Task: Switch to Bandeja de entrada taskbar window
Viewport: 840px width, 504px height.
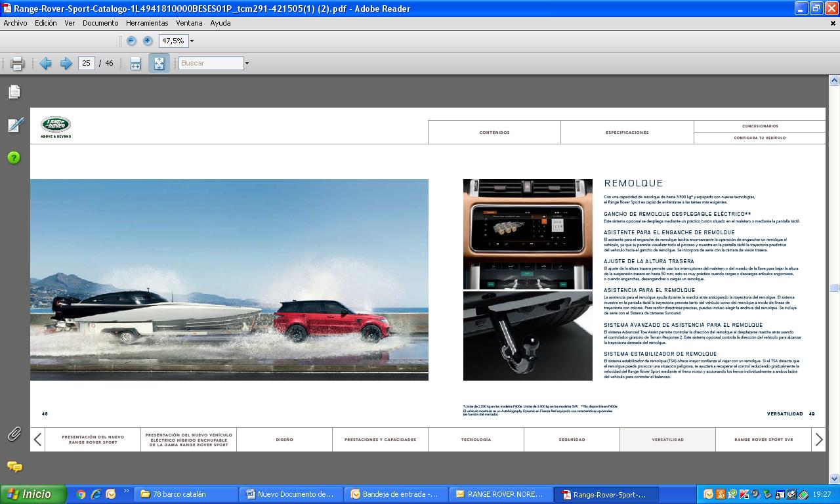Action: click(396, 494)
